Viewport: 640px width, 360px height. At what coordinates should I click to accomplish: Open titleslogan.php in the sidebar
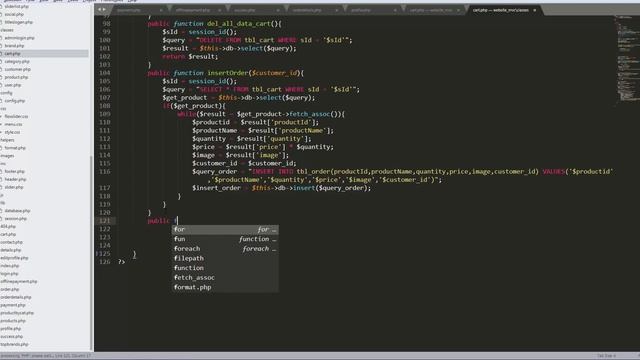pos(19,22)
